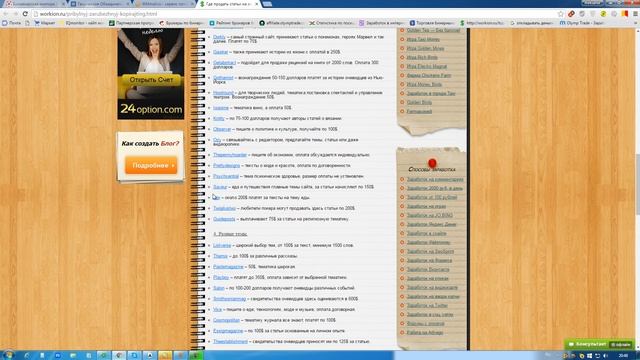Open sidebar link 'Заработок от 100 рублей'
This screenshot has width=640, height=360.
click(x=432, y=197)
